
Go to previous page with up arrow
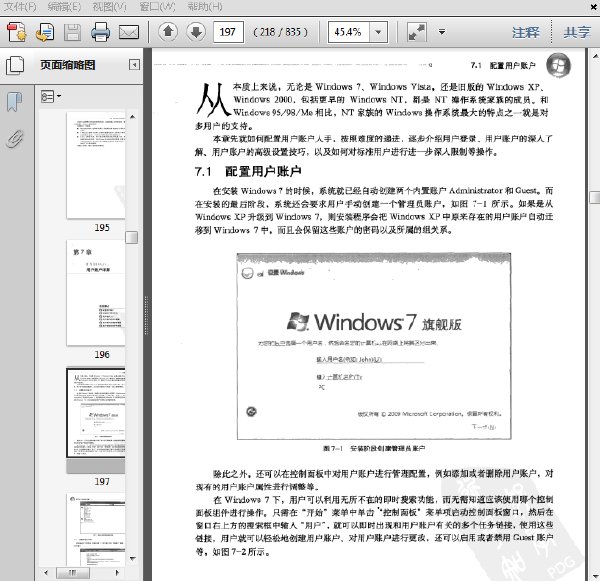(168, 32)
